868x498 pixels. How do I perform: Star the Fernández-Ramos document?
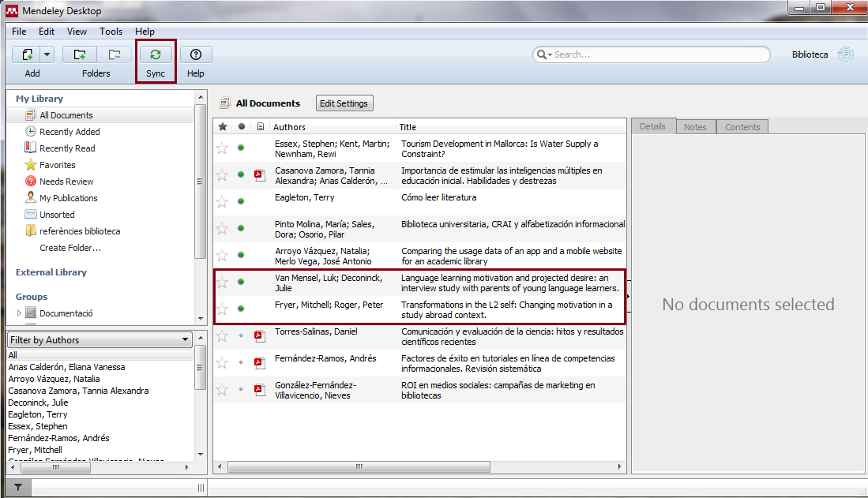tap(222, 362)
